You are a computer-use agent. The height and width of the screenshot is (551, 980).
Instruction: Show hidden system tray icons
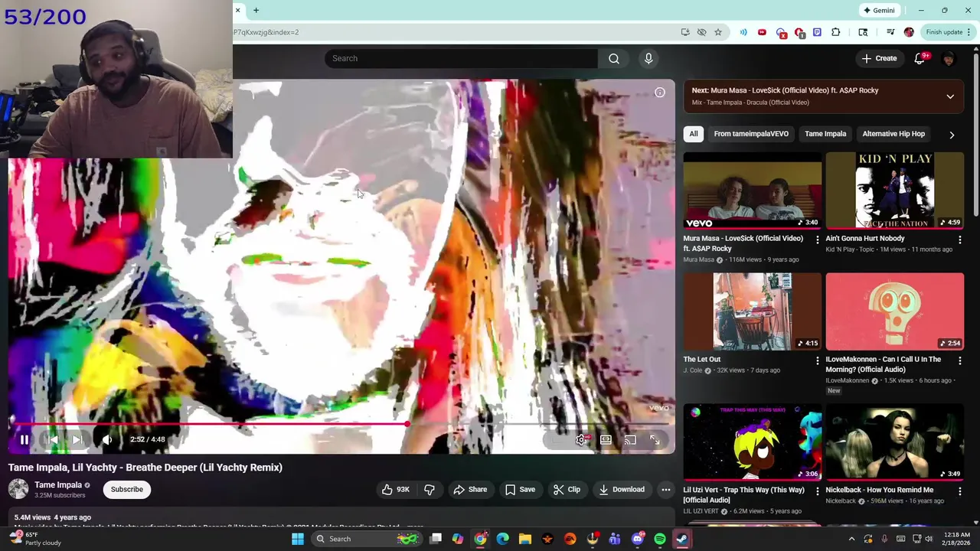point(851,539)
